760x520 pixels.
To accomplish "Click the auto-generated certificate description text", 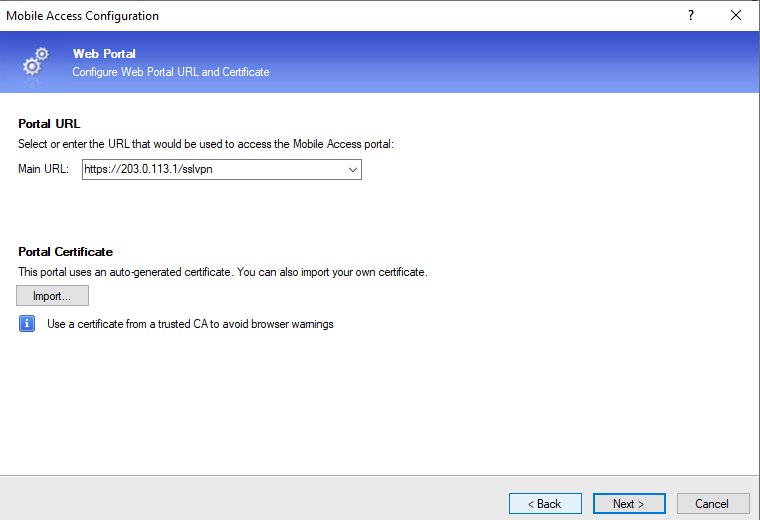I will click(x=223, y=272).
